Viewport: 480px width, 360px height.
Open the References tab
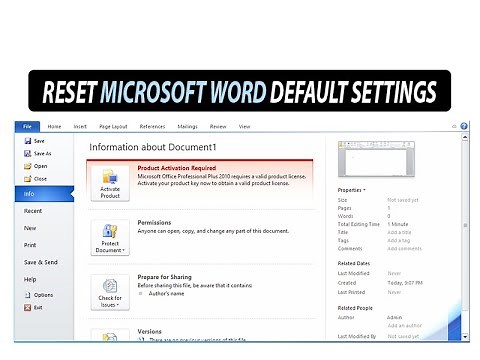(x=152, y=127)
